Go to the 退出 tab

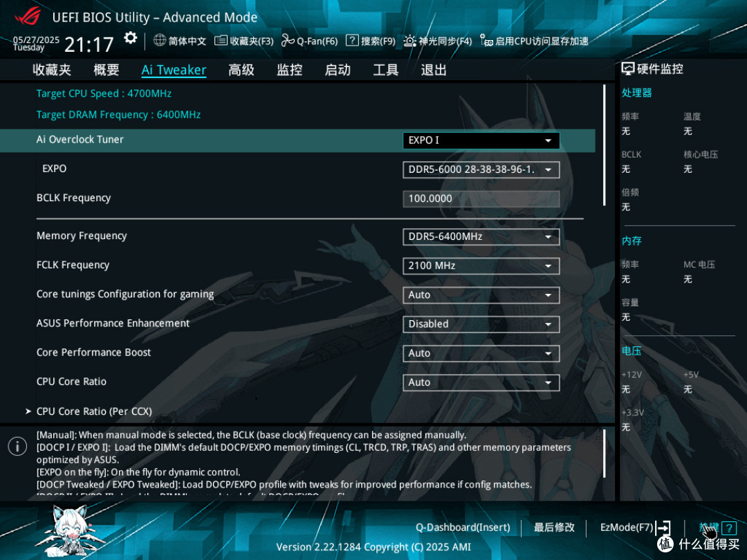click(434, 70)
